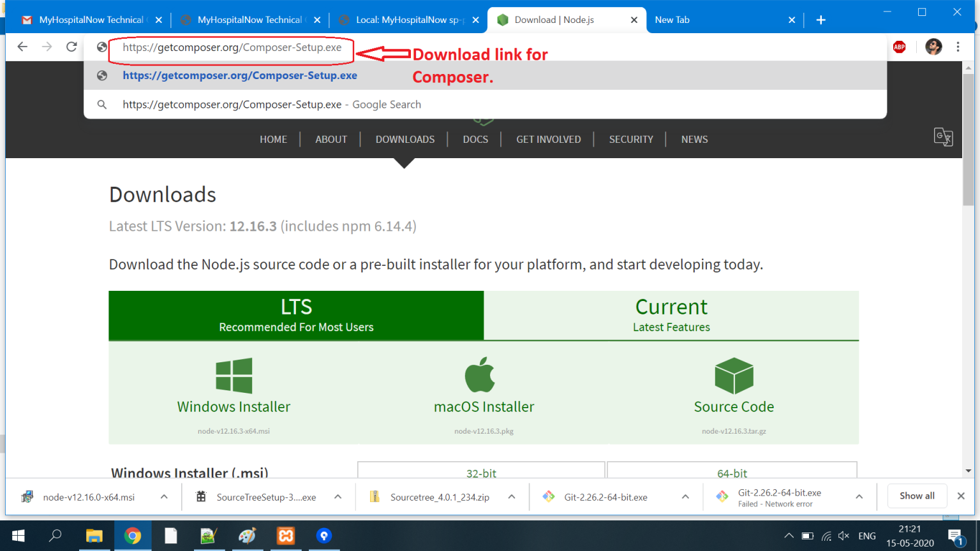Open the XAMPP icon in the taskbar

tap(286, 536)
